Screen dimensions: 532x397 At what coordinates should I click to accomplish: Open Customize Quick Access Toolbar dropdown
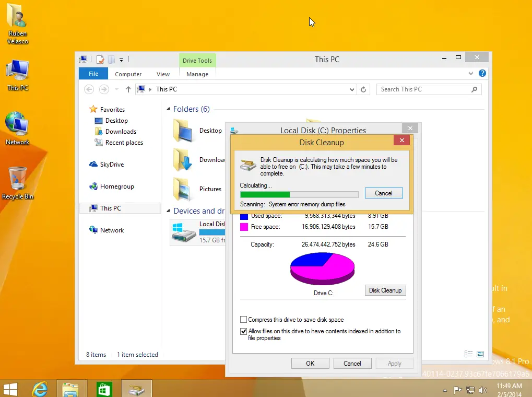click(x=121, y=60)
